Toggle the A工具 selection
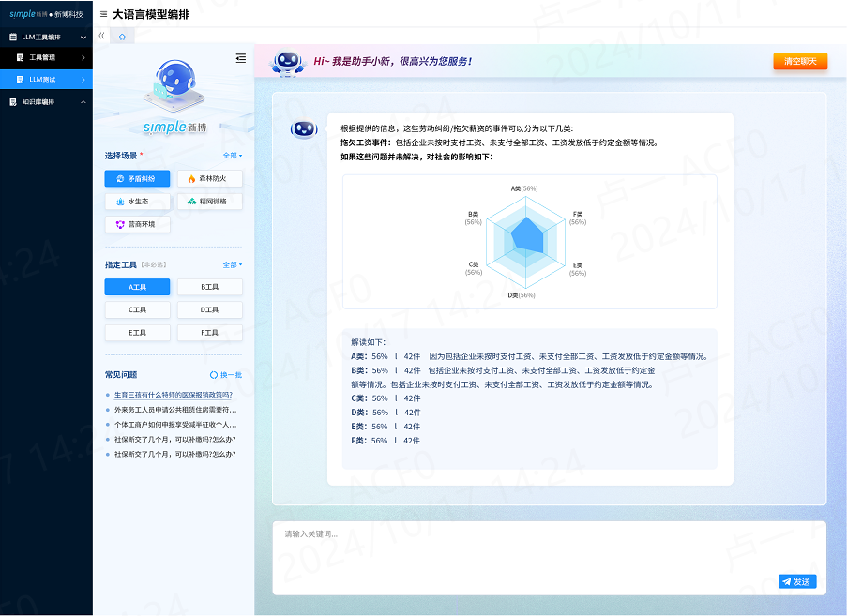Screen dimensions: 847x616 pyautogui.click(x=137, y=287)
